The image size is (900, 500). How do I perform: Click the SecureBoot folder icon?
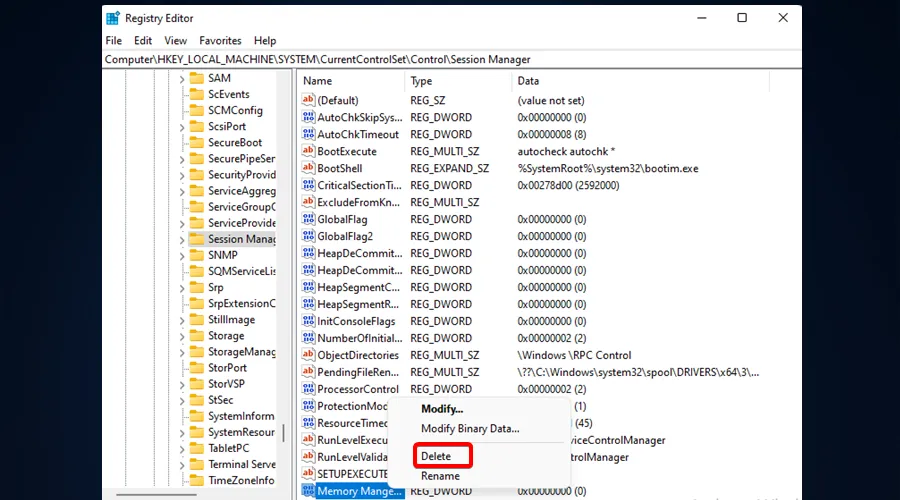pos(197,142)
